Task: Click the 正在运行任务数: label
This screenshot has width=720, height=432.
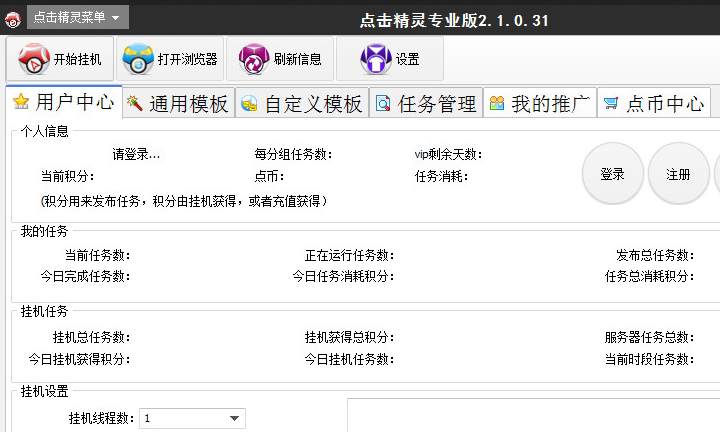Action: tap(349, 255)
